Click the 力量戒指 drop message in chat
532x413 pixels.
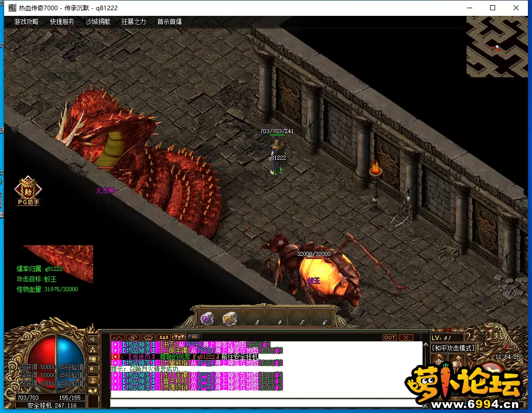tap(197, 363)
